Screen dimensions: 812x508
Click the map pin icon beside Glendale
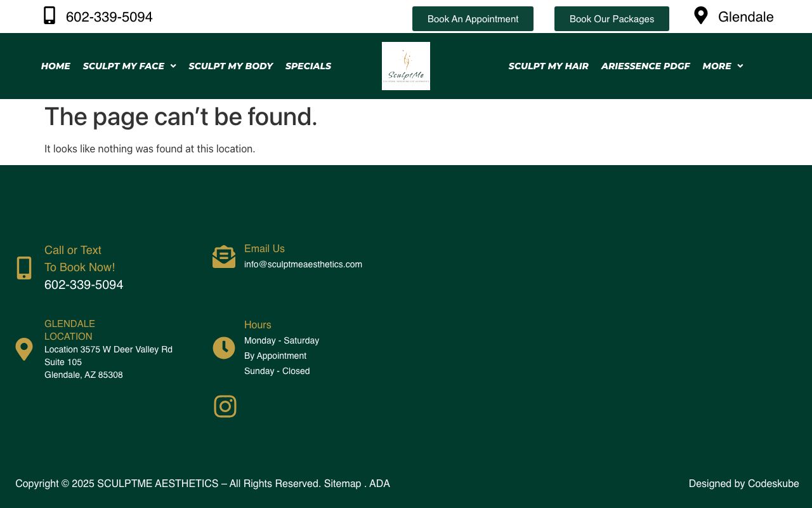(700, 16)
